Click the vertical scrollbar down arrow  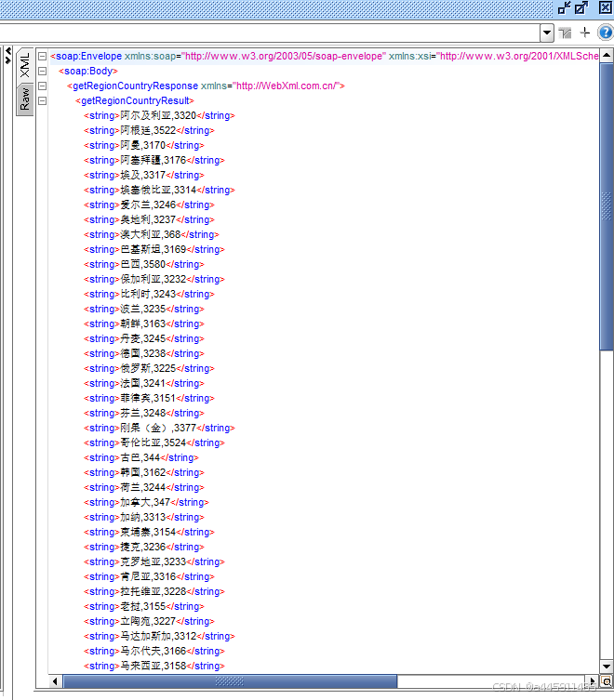(x=607, y=667)
